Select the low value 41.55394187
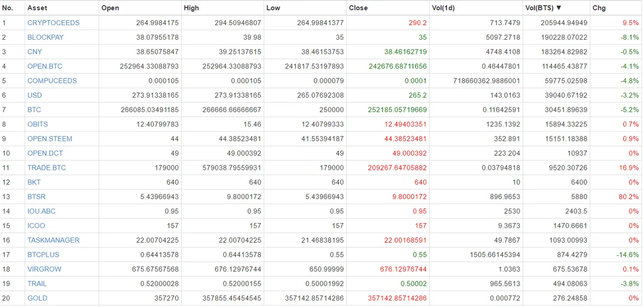The image size is (644, 308). [x=323, y=139]
